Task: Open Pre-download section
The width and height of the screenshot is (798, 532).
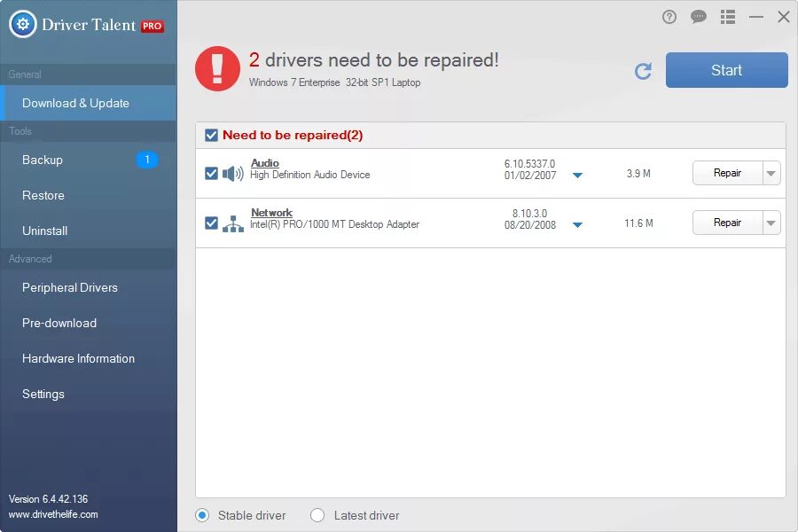Action: tap(88, 324)
